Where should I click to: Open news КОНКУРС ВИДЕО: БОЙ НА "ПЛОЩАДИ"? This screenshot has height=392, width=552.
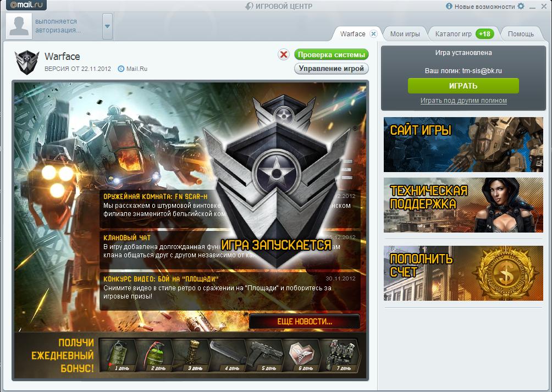point(161,279)
